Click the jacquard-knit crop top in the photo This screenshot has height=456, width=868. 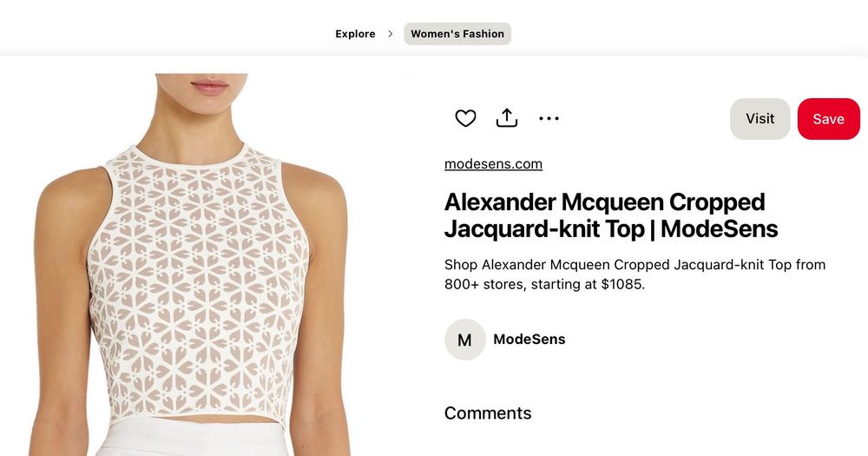tap(200, 287)
